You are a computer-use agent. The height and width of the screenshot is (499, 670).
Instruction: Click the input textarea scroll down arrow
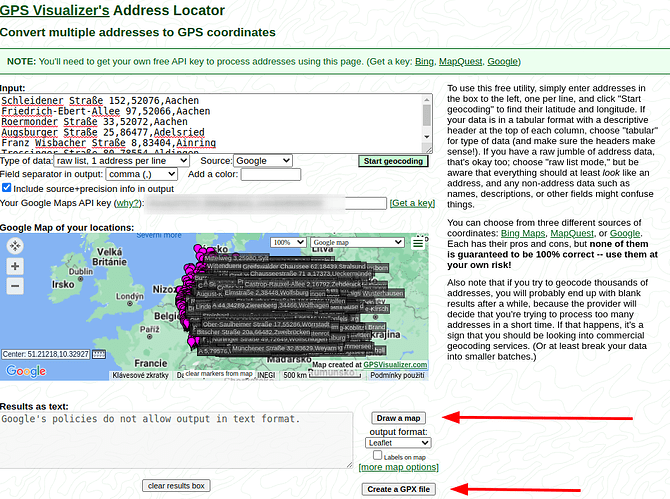(427, 137)
